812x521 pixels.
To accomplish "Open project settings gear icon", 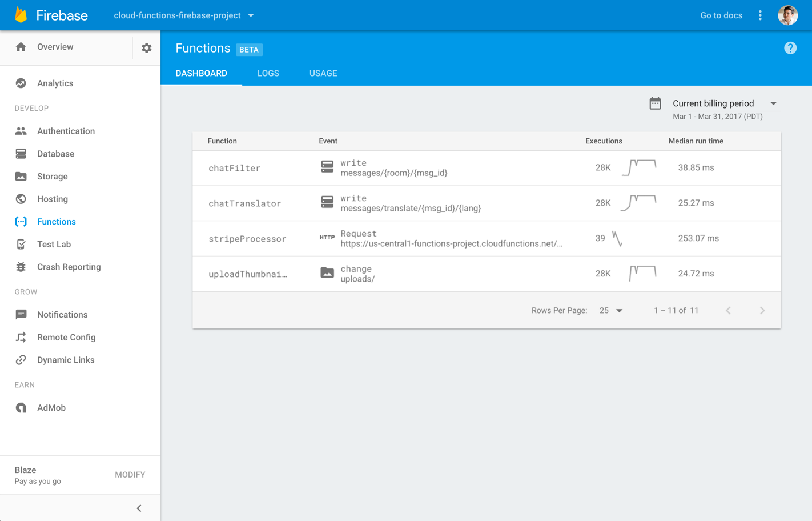I will (x=147, y=48).
